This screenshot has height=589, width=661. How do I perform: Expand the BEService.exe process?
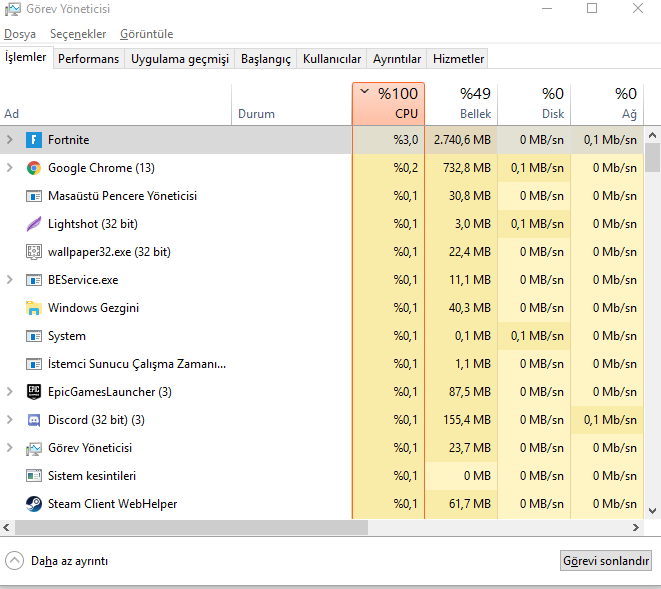pos(10,280)
